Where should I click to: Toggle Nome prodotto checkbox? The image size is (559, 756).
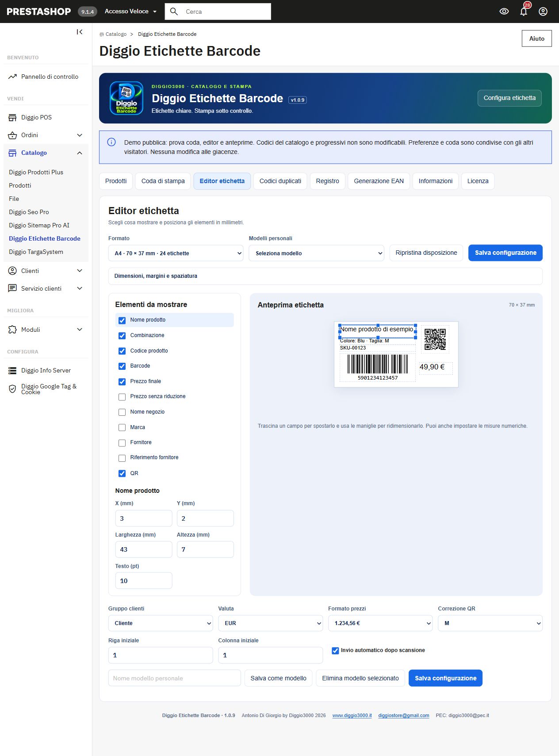tap(122, 320)
